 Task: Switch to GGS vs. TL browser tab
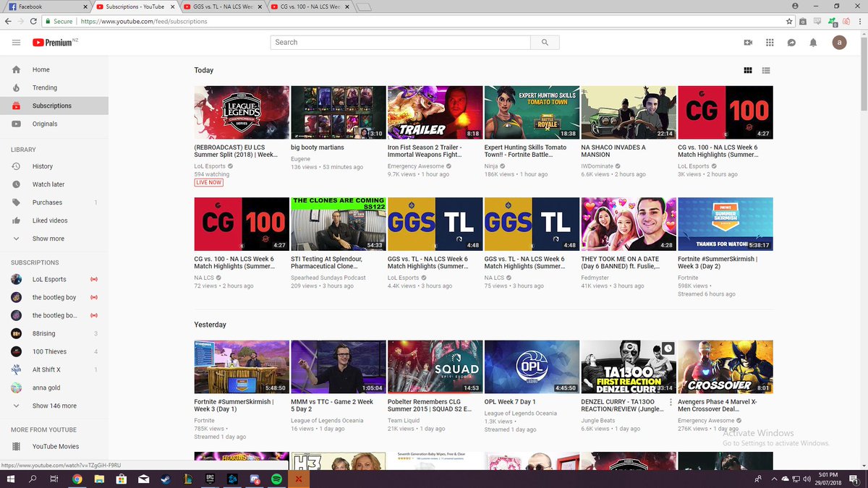222,7
